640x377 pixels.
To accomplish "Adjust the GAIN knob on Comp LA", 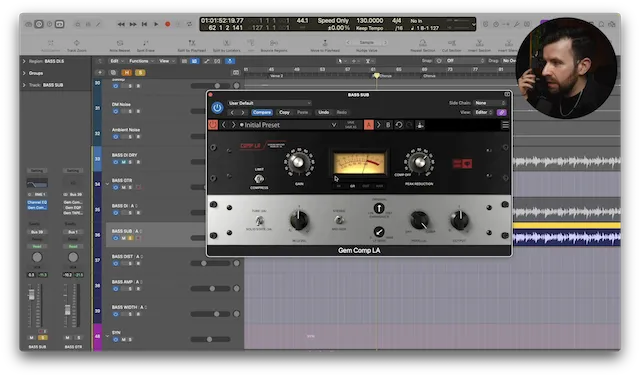I will click(x=299, y=162).
